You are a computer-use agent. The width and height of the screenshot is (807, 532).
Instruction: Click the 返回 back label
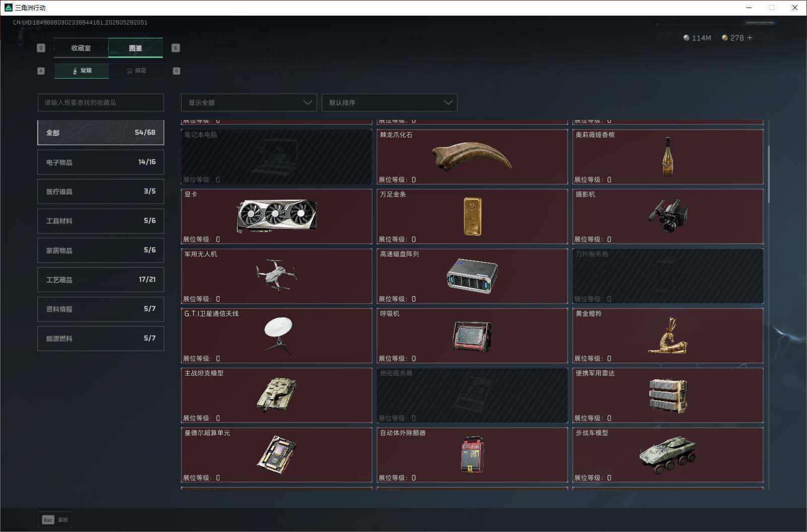[63, 520]
